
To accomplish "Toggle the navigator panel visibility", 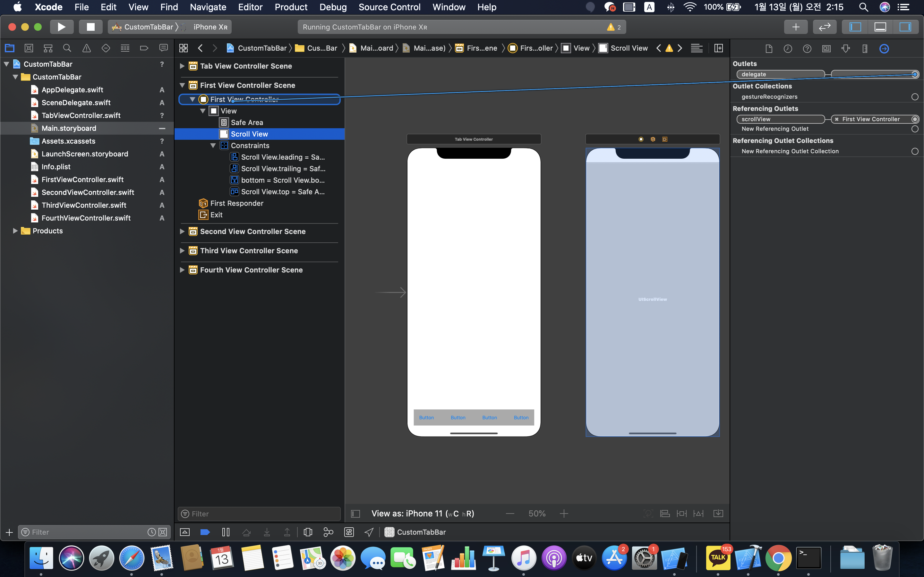I will click(855, 27).
